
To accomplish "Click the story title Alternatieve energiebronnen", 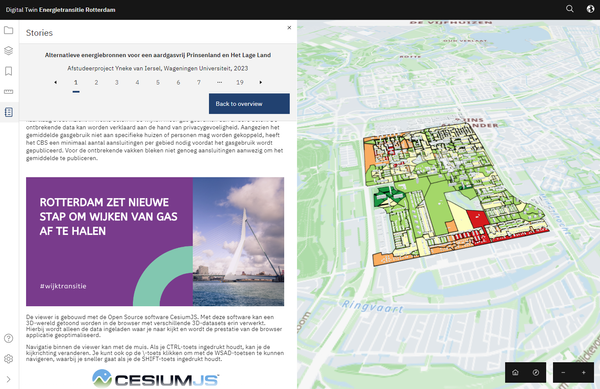I will click(158, 55).
